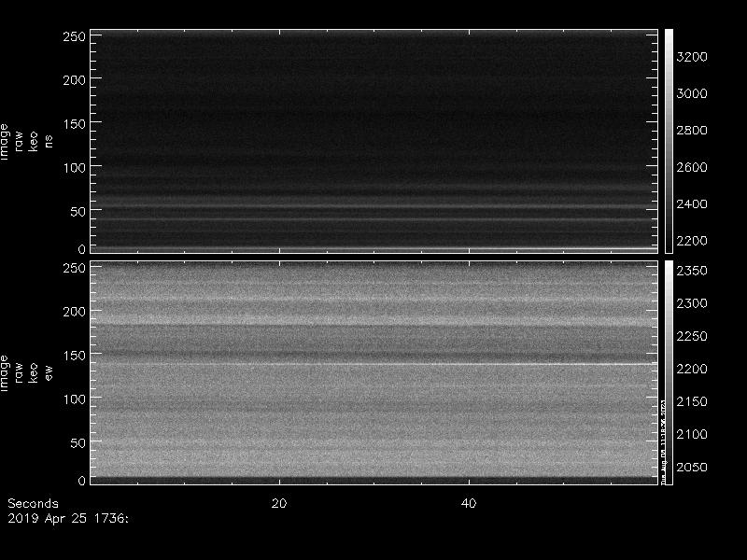Click the '2600' value on the top colorbar
The height and width of the screenshot is (560, 747).
pyautogui.click(x=692, y=167)
